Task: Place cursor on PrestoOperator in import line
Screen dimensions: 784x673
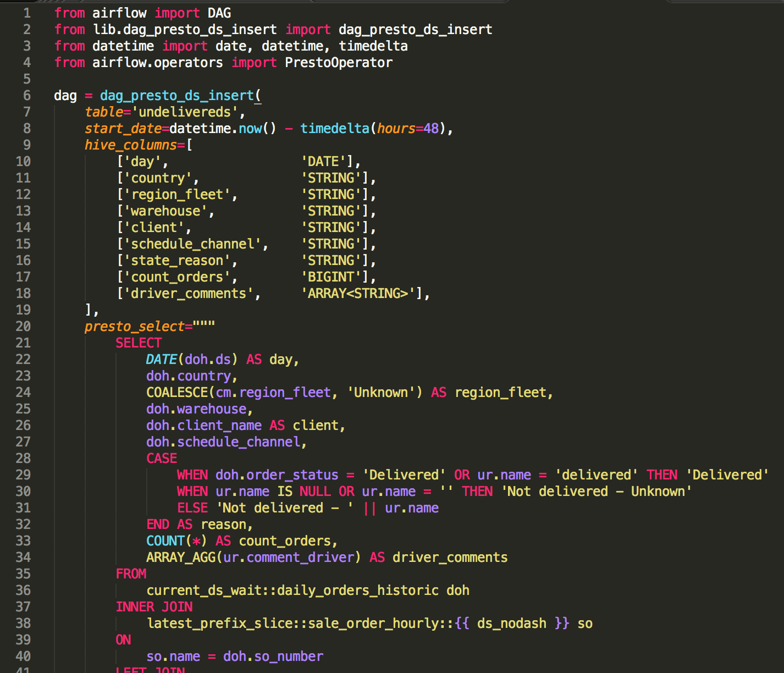Action: tap(338, 63)
